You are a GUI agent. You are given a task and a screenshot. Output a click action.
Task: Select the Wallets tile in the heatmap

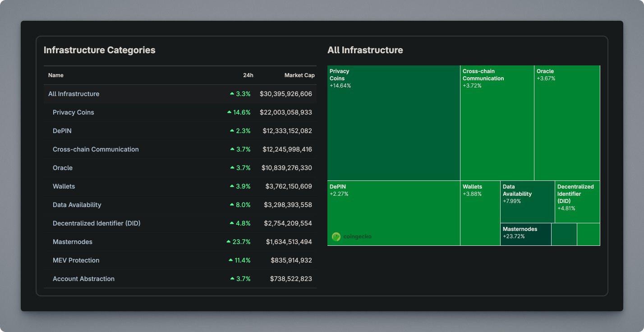point(479,212)
